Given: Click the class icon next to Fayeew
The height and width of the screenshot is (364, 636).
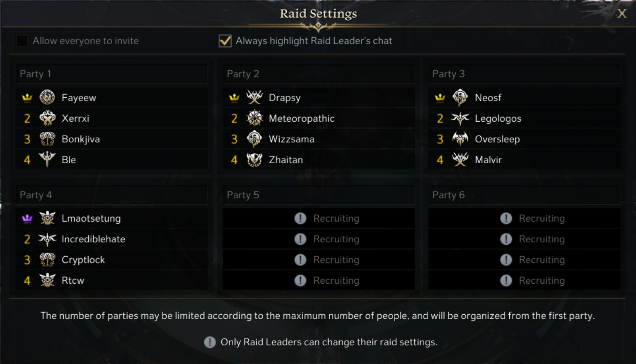Looking at the screenshot, I should pos(47,98).
